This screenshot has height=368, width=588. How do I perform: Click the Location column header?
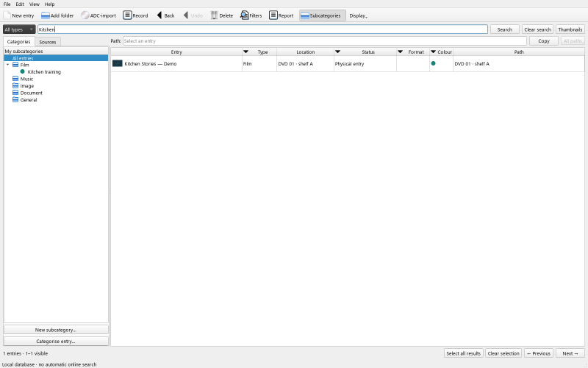pyautogui.click(x=305, y=52)
